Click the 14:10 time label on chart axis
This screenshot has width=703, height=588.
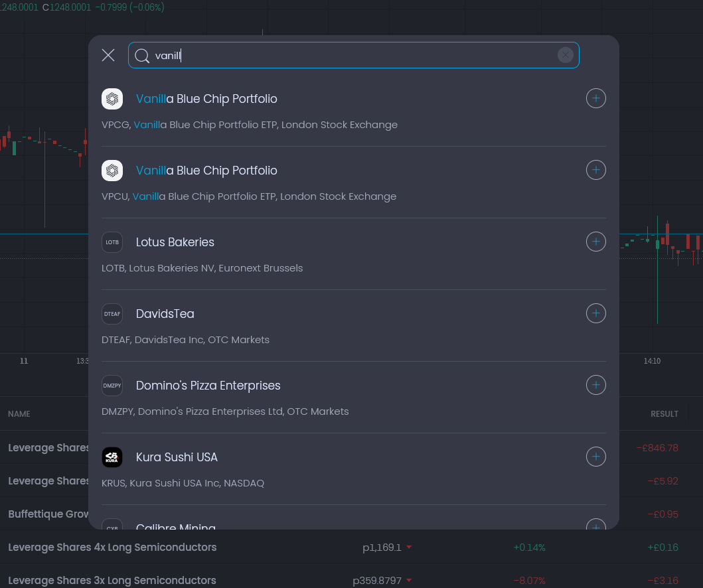coord(652,361)
